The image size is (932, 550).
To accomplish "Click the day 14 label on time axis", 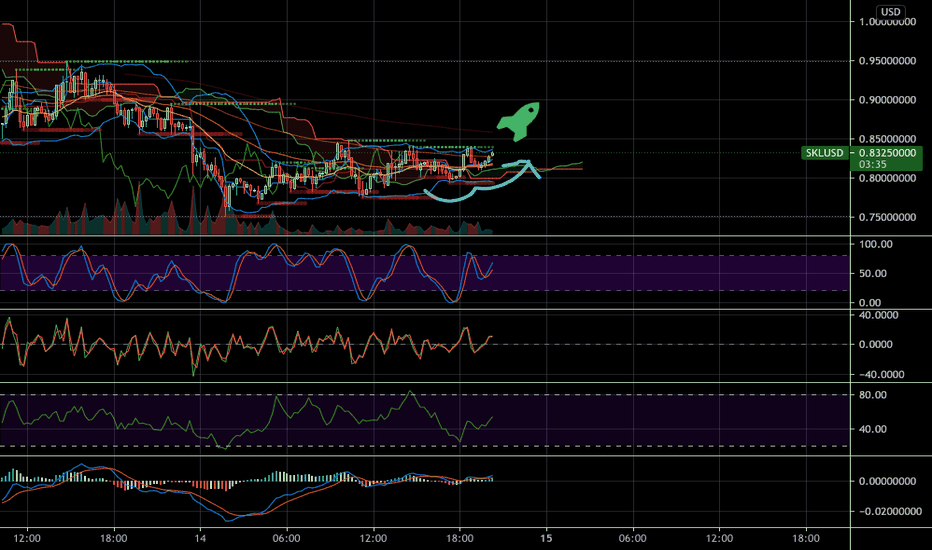I will coord(200,538).
